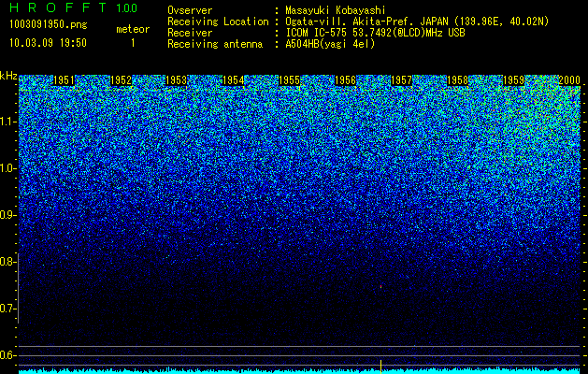Click the 1.0 kHz axis label
This screenshot has width=588, height=374.
tap(8, 168)
